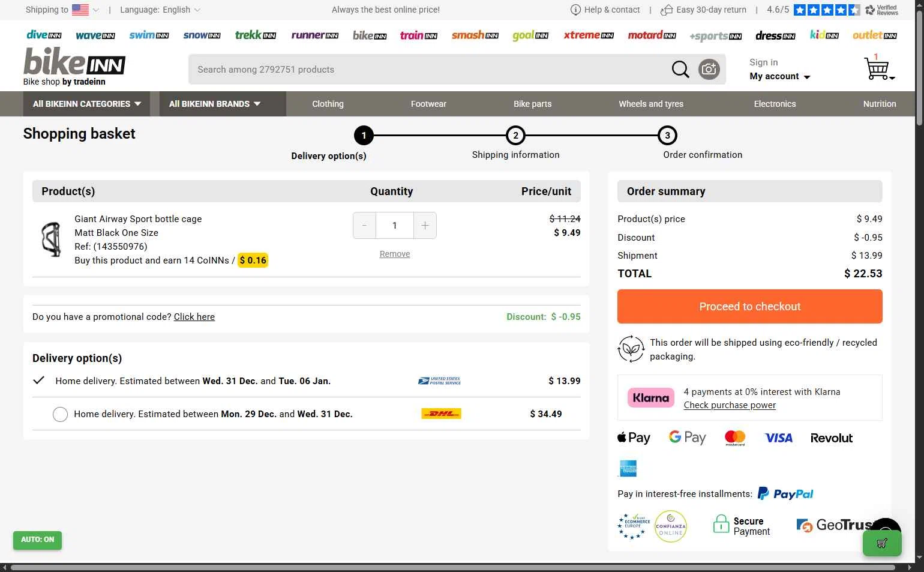Image resolution: width=924 pixels, height=572 pixels.
Task: Click the search magnifier icon
Action: [680, 70]
